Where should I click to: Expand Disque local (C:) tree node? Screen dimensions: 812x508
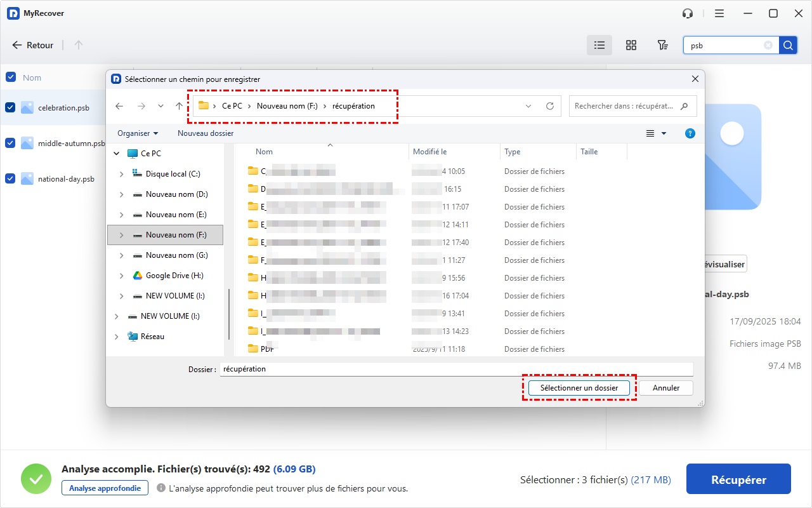point(121,174)
